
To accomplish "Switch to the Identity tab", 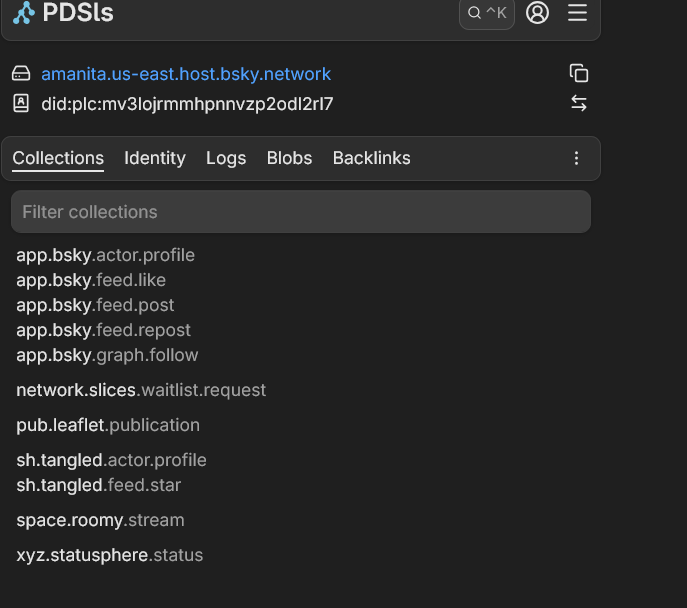I will 154,158.
